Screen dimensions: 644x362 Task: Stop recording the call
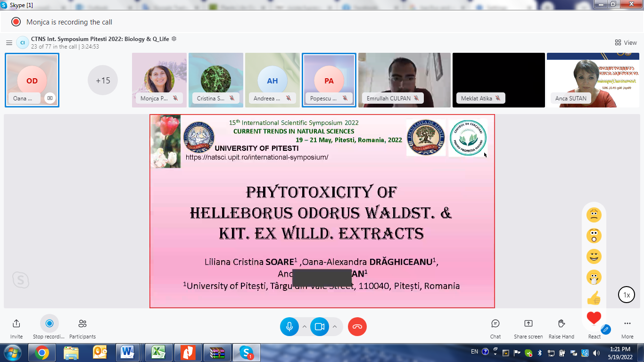49,324
